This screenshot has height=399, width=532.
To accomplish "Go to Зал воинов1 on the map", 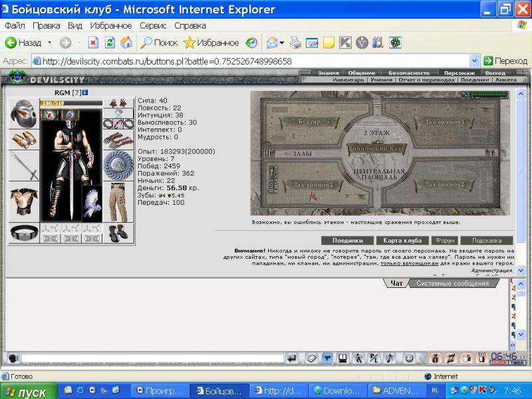I will (x=313, y=185).
